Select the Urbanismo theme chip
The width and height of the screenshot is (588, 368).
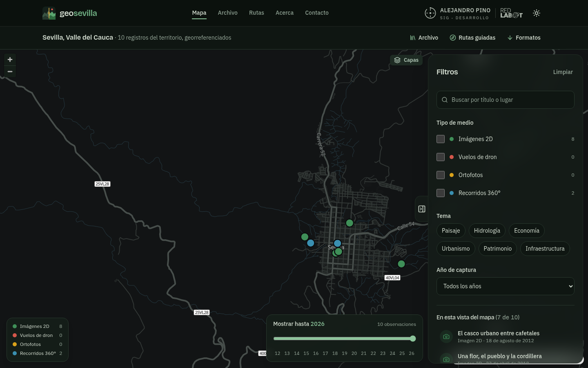pyautogui.click(x=456, y=249)
